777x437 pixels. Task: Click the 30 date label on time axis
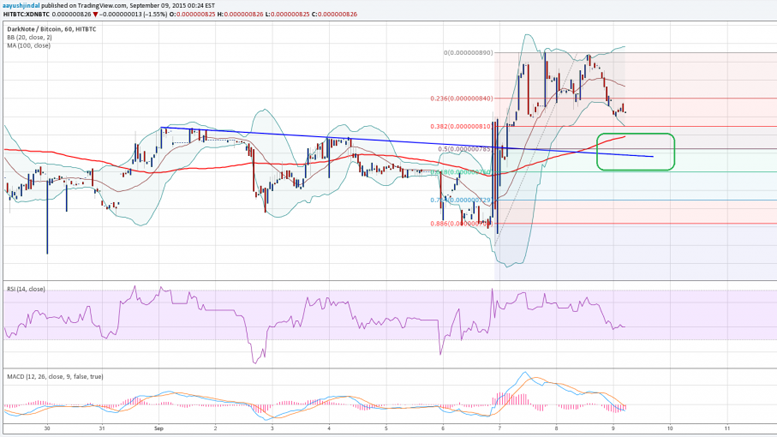[x=47, y=428]
